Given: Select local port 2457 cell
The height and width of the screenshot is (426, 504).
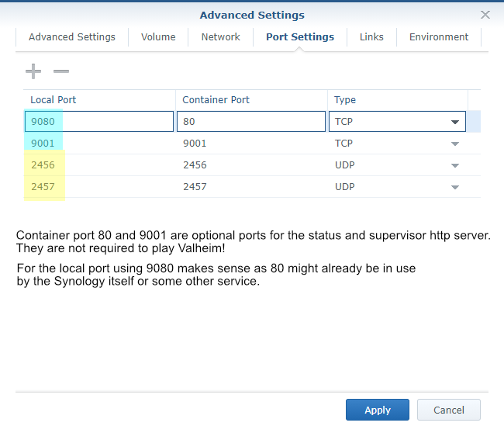Looking at the screenshot, I should [99, 186].
